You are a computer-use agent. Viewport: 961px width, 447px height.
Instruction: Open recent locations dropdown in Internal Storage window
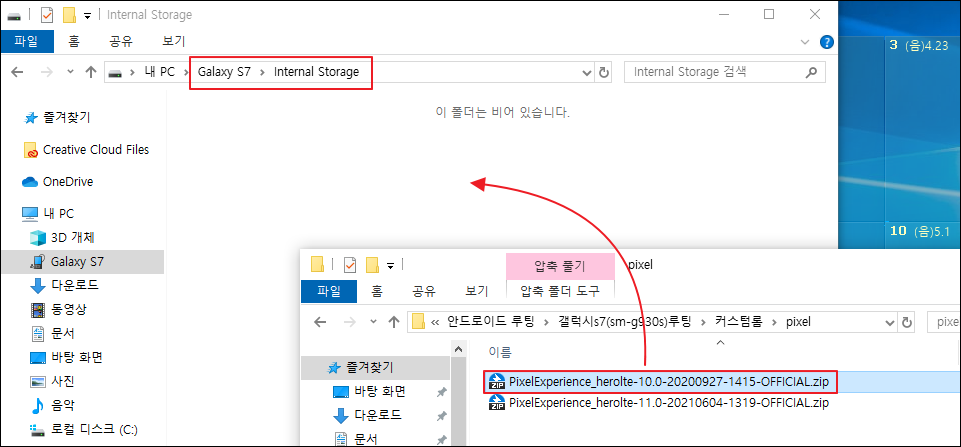point(70,72)
